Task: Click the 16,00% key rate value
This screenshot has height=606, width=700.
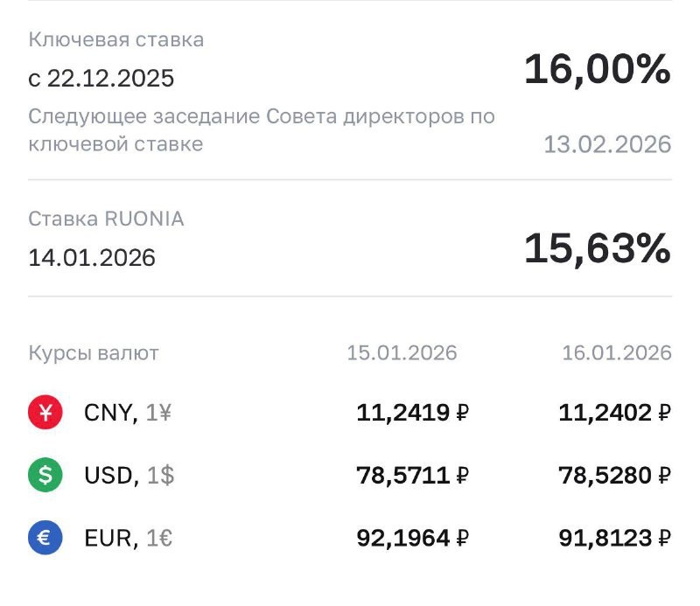Action: [x=597, y=69]
